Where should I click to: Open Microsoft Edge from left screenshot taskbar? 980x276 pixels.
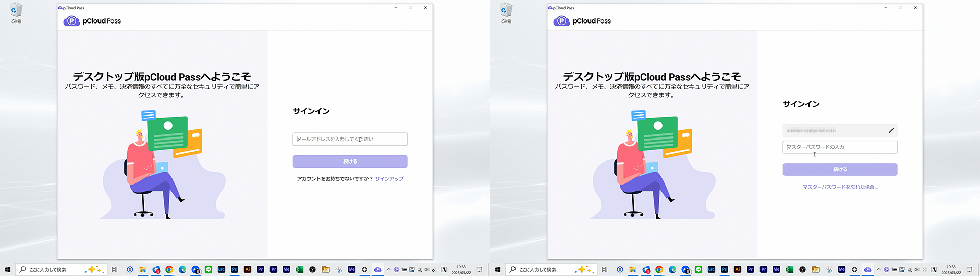pyautogui.click(x=182, y=269)
